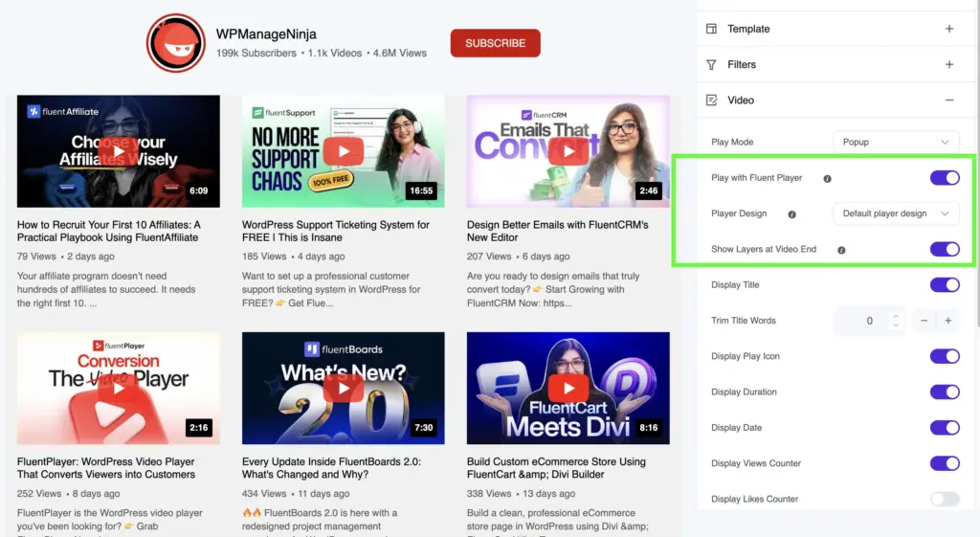Click the 199k Subscribers channel stats text
The height and width of the screenshot is (537, 980).
click(x=322, y=54)
